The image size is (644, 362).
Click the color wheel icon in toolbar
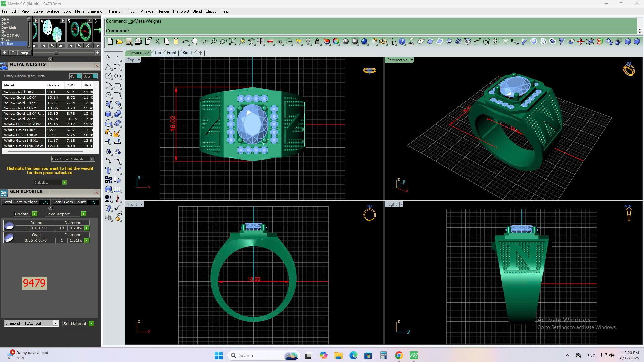point(336,42)
